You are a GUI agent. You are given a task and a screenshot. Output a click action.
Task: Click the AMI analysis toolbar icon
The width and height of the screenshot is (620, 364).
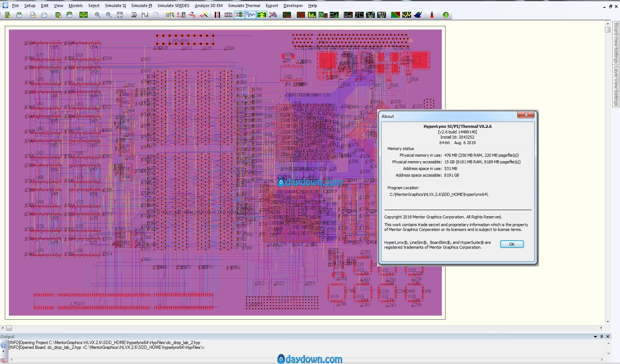pyautogui.click(x=382, y=15)
